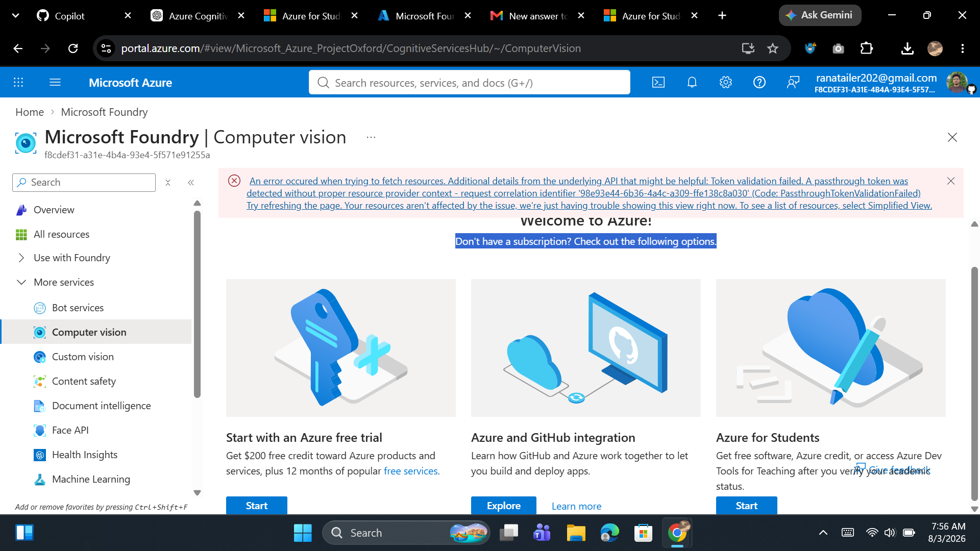
Task: Show hidden system tray icons
Action: pyautogui.click(x=823, y=533)
